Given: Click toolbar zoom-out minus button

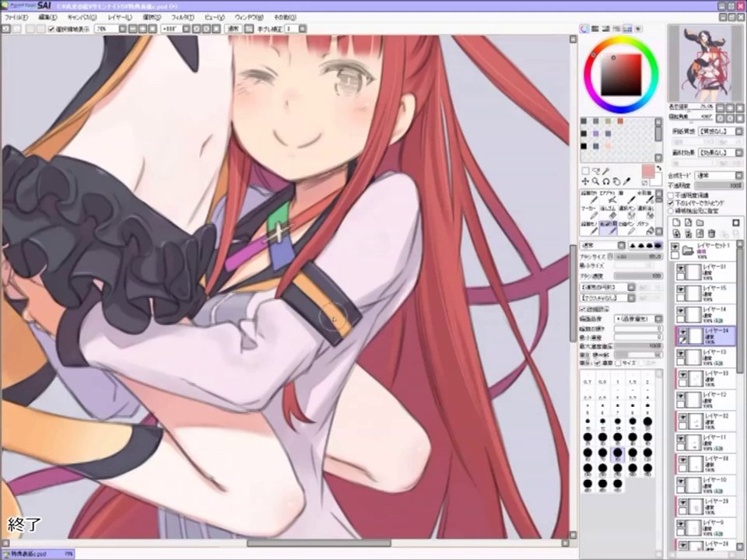Looking at the screenshot, I should click(133, 29).
